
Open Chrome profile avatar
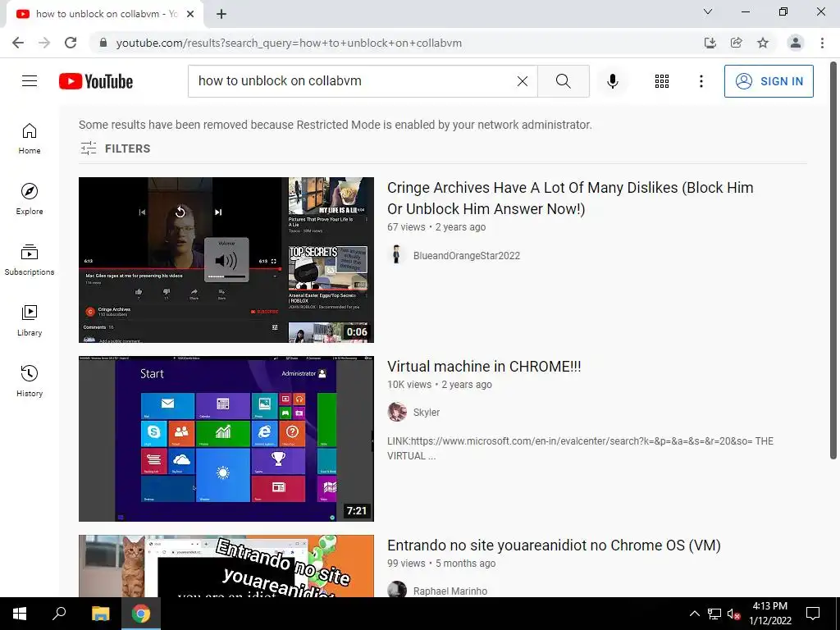[x=796, y=43]
